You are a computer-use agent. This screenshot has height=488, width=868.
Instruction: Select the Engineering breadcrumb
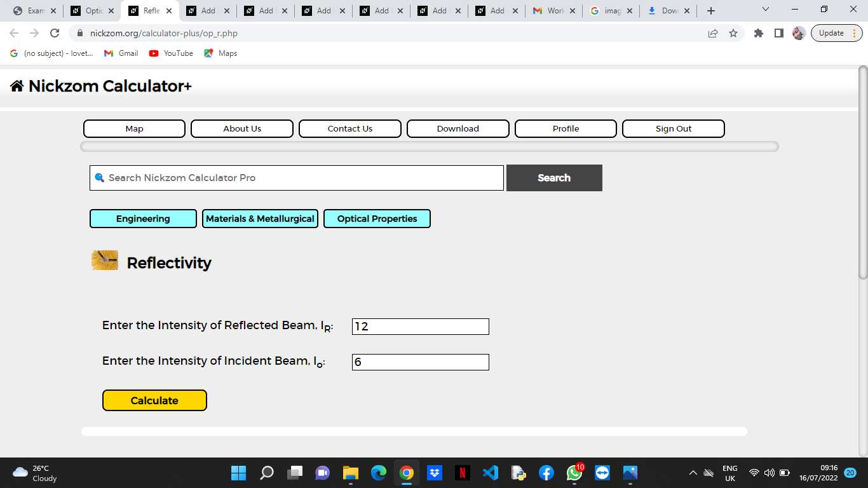tap(143, 219)
